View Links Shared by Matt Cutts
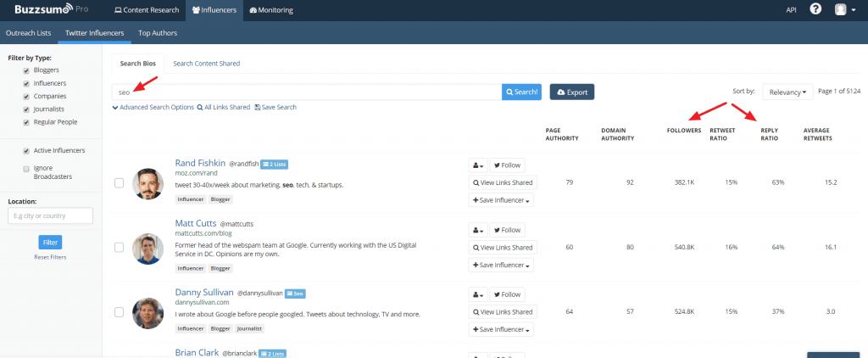This screenshot has height=358, width=868. (x=503, y=247)
